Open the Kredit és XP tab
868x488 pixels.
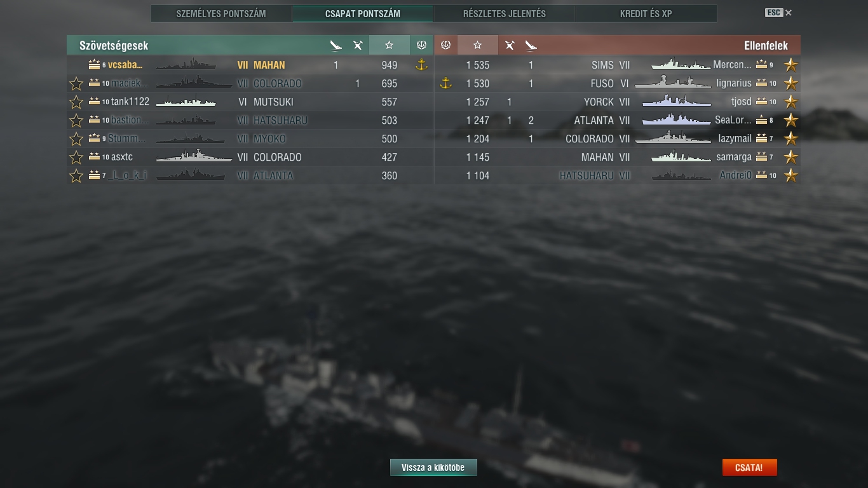(x=646, y=13)
